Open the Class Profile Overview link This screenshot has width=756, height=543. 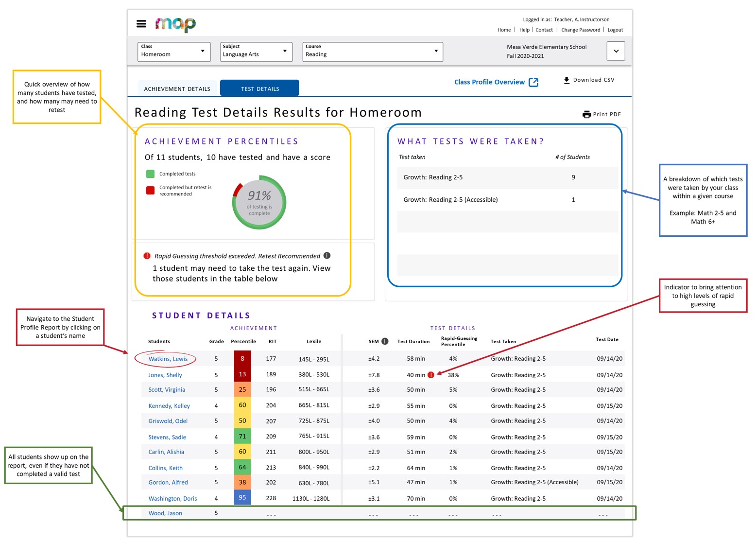[489, 82]
